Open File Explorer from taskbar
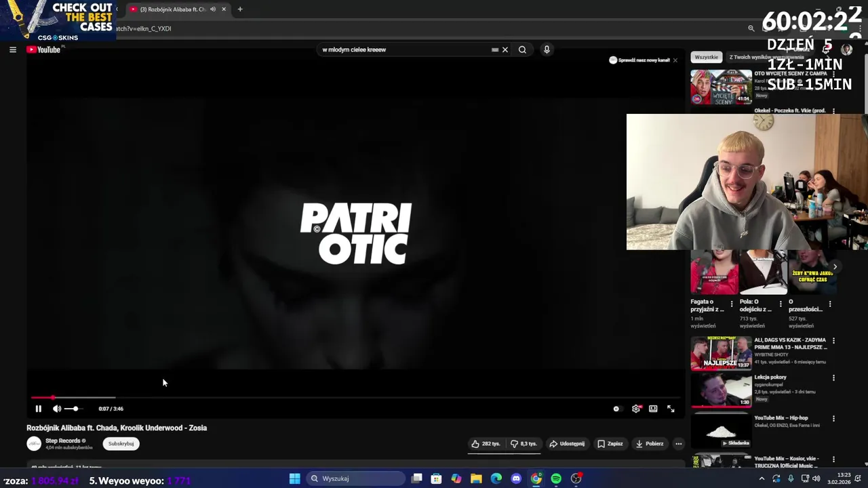This screenshot has height=488, width=868. click(x=476, y=479)
